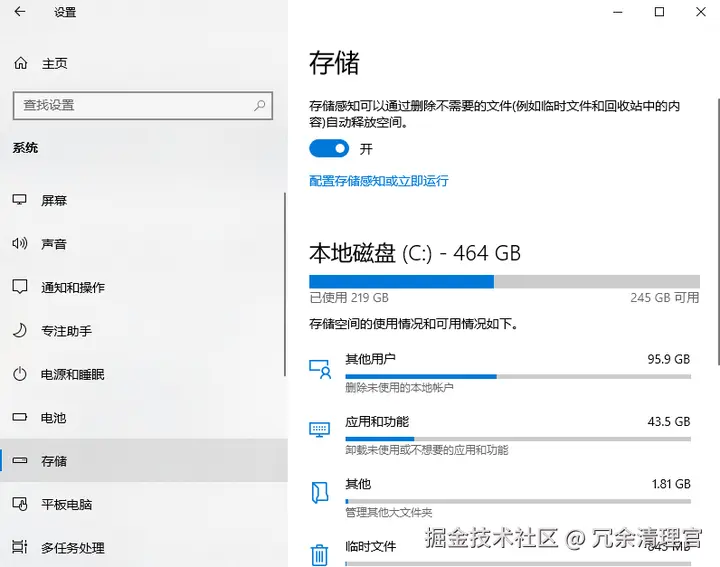This screenshot has width=720, height=567.
Task: Click the 应用和功能 keyboard icon
Action: pos(320,430)
